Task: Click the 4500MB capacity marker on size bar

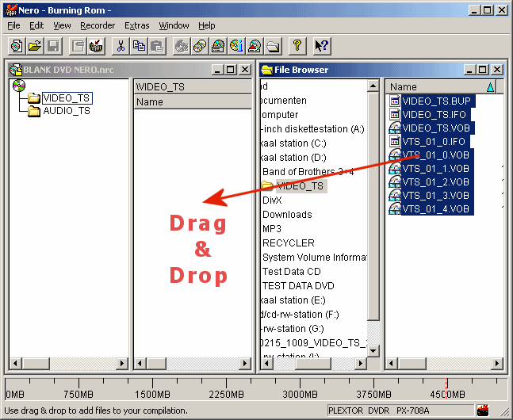Action: point(447,395)
